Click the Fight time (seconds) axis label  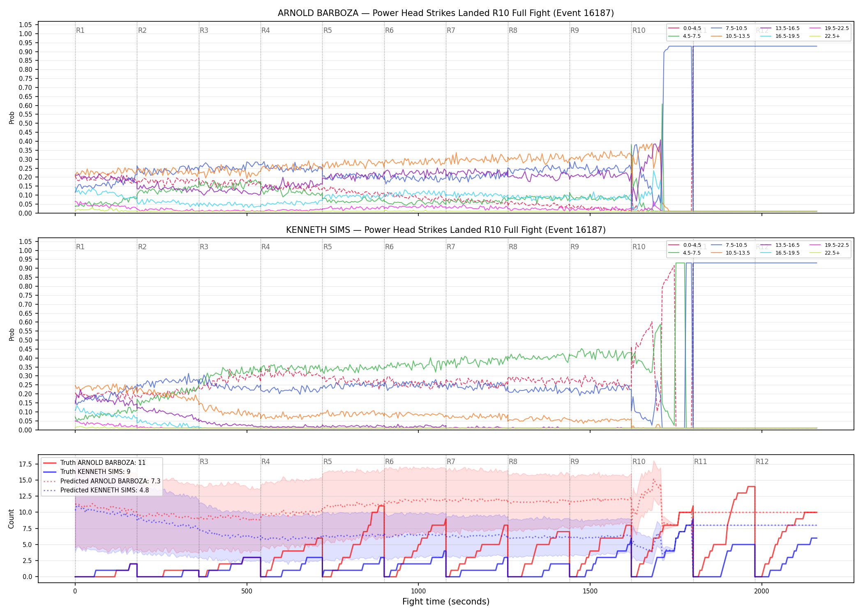(x=446, y=602)
